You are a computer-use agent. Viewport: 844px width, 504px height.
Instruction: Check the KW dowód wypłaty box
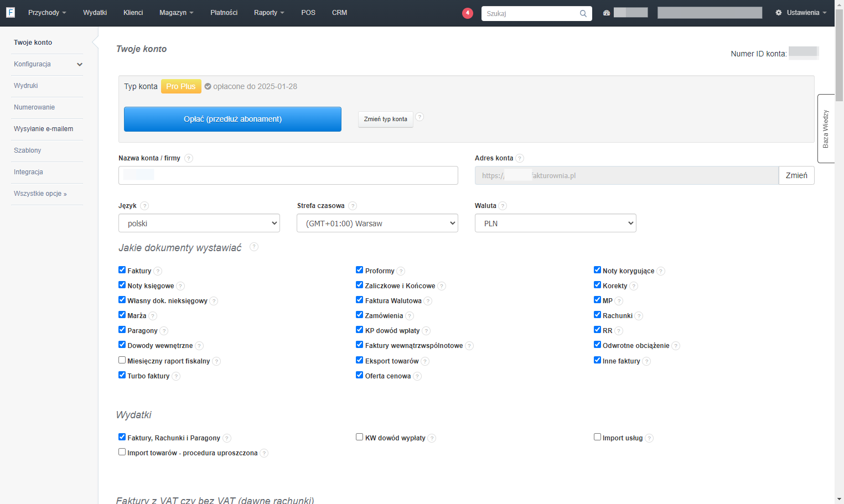click(x=359, y=437)
